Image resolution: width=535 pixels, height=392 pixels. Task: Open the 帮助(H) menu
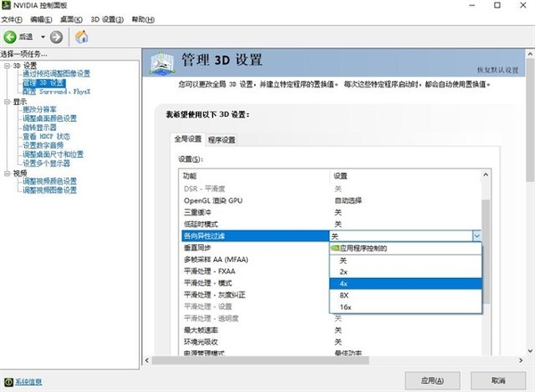tap(144, 20)
